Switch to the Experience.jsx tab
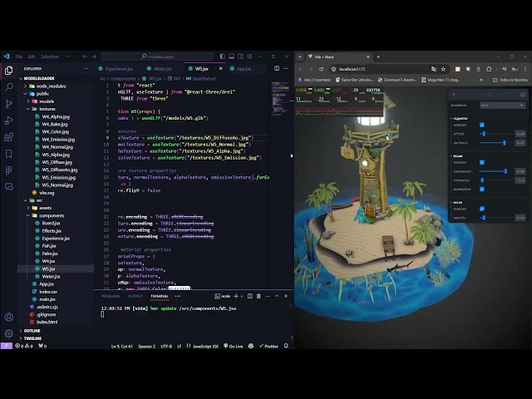Screen dimensions: 532x399 click(x=119, y=68)
